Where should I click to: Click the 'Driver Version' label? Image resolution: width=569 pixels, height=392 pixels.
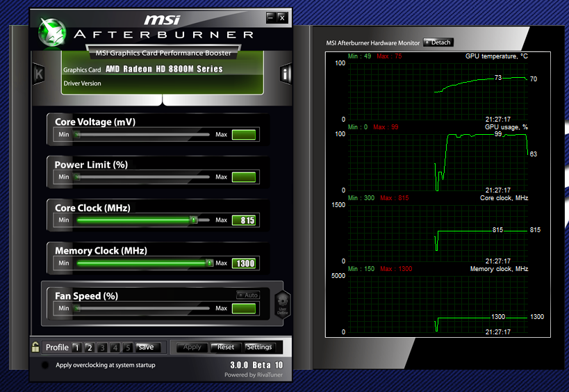(83, 83)
